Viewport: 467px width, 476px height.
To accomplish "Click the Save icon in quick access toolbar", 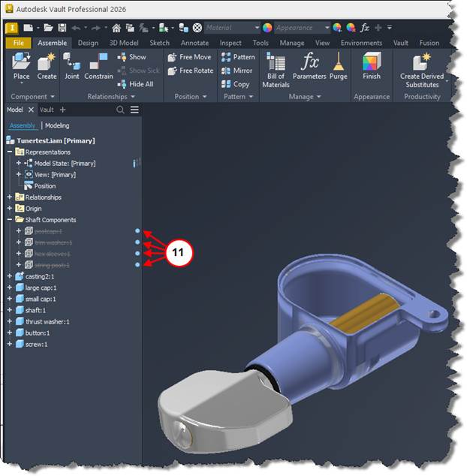I will (x=62, y=28).
